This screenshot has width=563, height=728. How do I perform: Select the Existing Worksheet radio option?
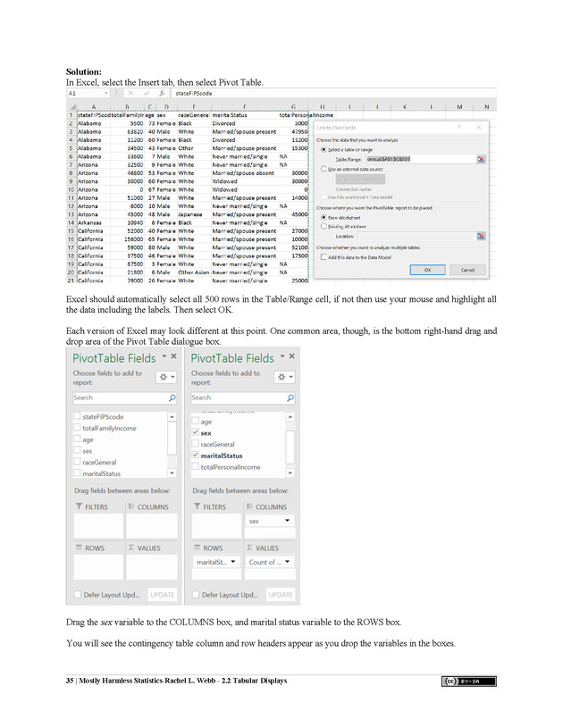(x=324, y=226)
